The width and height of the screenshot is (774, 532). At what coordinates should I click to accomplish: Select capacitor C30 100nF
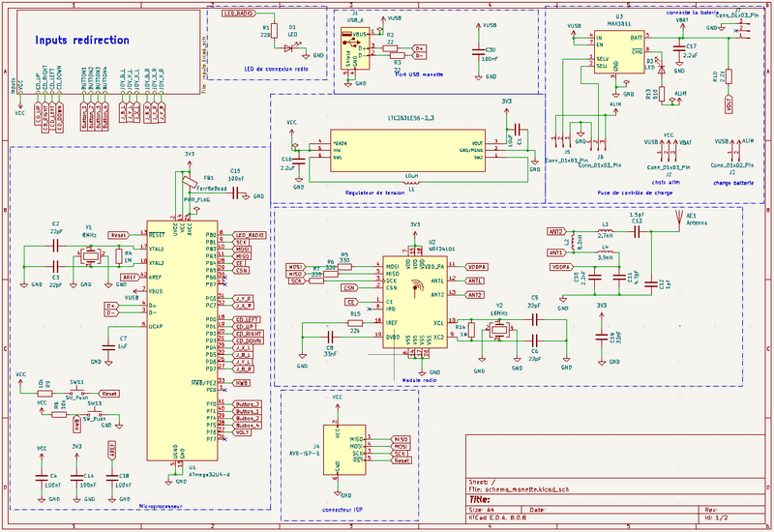(x=478, y=51)
